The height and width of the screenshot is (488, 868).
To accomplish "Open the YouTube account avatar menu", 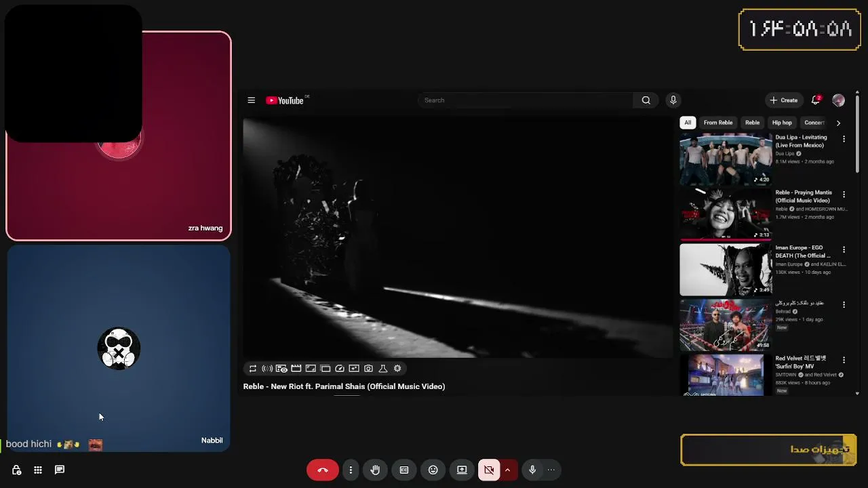I will 839,100.
